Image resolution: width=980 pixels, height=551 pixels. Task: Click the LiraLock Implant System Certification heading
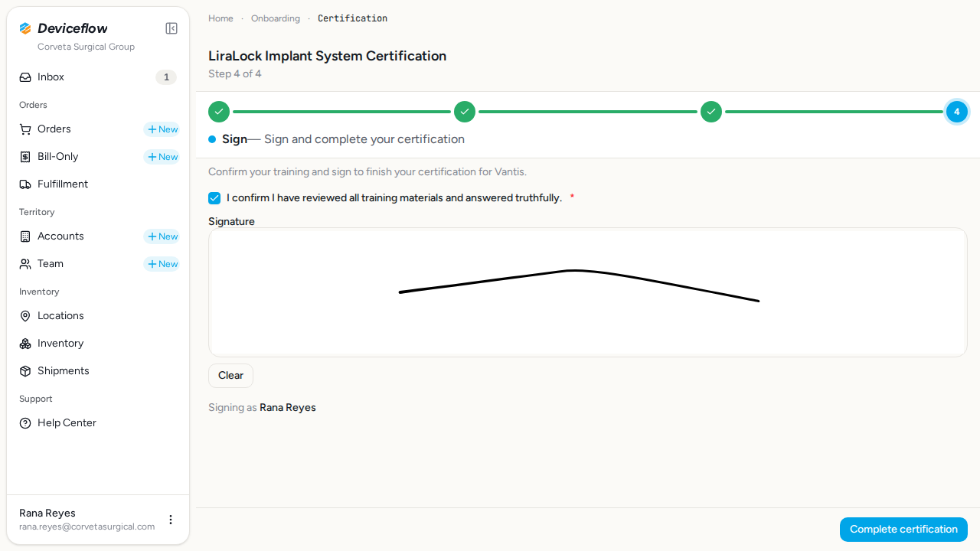(x=327, y=56)
